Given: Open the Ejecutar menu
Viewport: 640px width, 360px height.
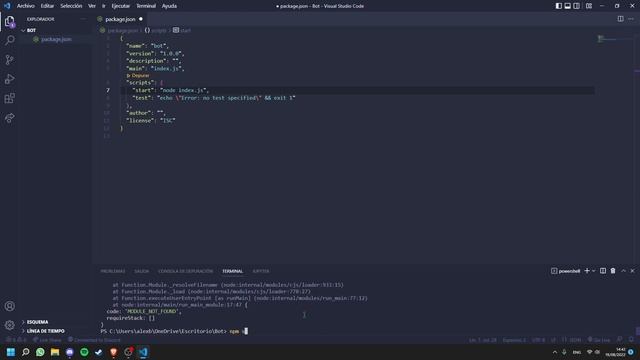Looking at the screenshot, I should tap(120, 6).
